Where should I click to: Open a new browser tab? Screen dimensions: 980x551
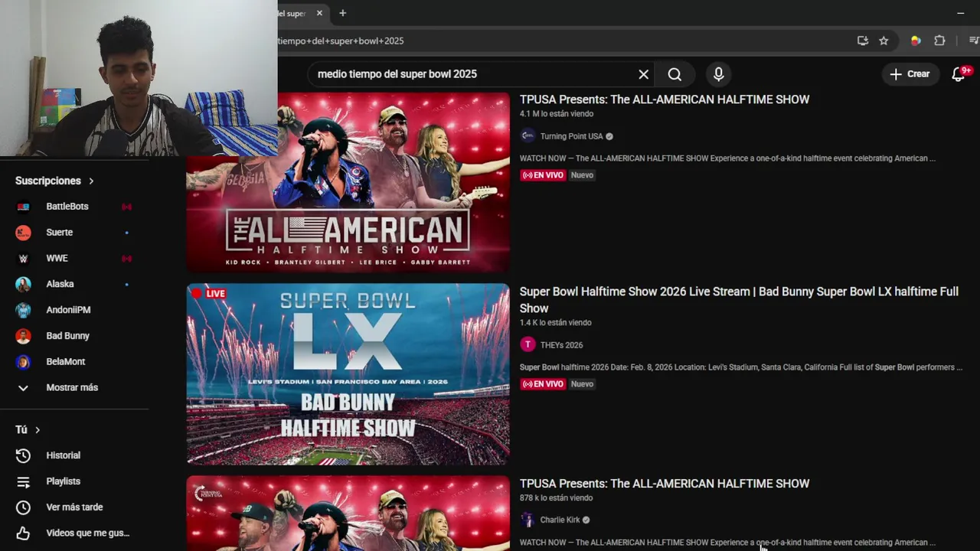tap(342, 13)
